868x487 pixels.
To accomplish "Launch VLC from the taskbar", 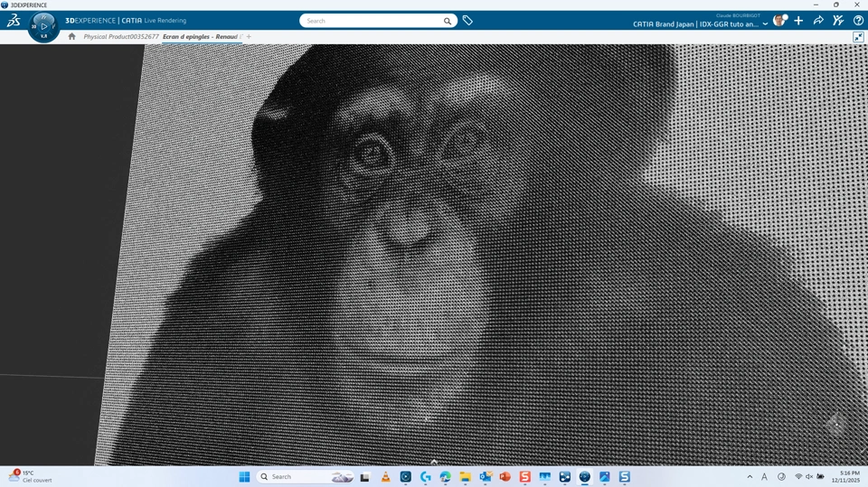I will 385,476.
